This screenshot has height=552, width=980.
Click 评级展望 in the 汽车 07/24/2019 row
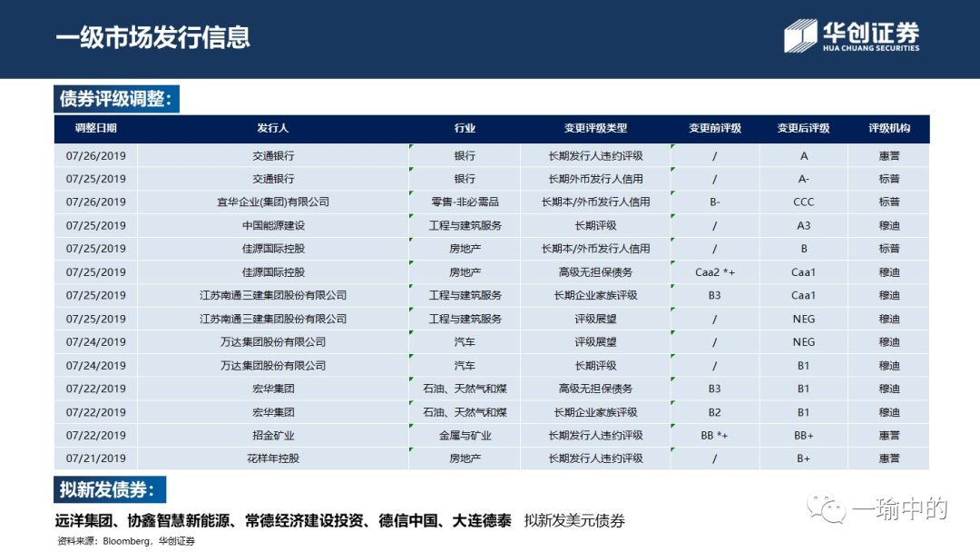[x=595, y=342]
